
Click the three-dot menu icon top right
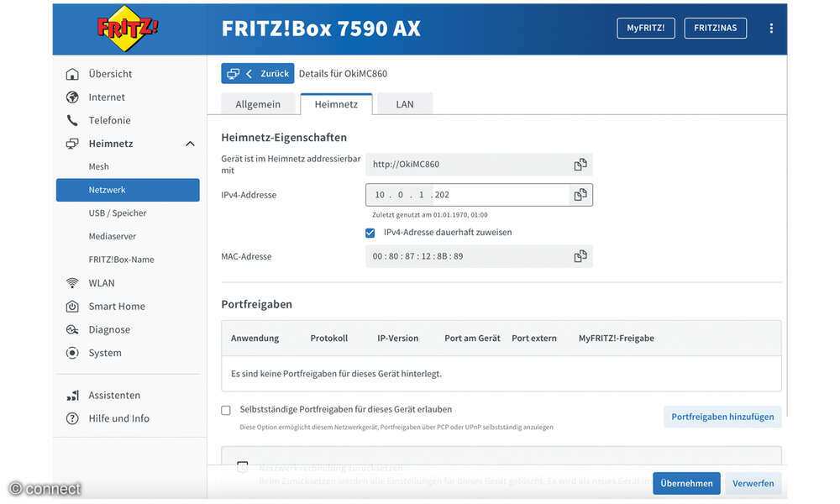click(x=771, y=28)
